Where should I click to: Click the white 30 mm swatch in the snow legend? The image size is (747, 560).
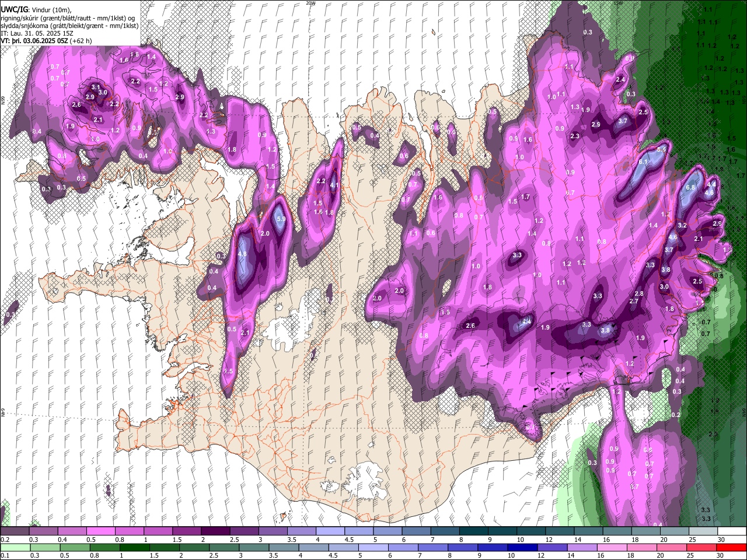click(732, 531)
